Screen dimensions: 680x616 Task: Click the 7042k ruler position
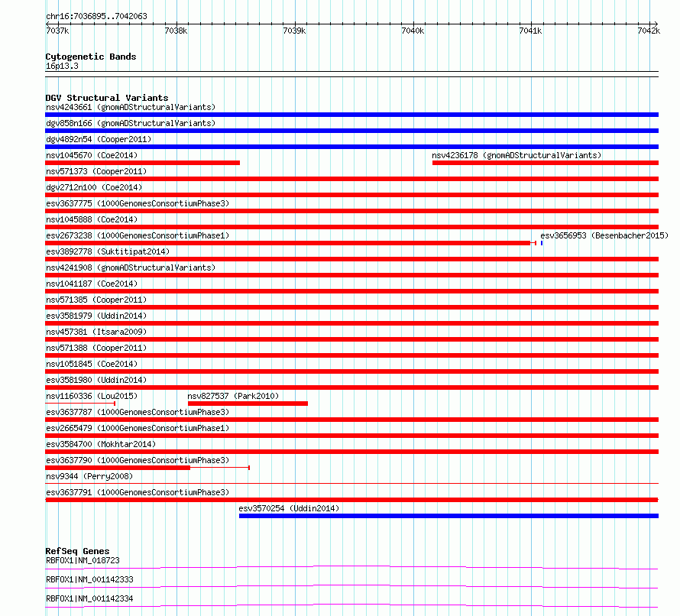[649, 31]
